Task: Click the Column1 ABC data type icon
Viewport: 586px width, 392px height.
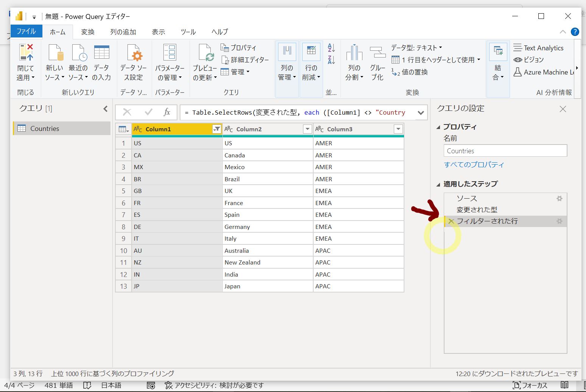Action: pos(138,129)
